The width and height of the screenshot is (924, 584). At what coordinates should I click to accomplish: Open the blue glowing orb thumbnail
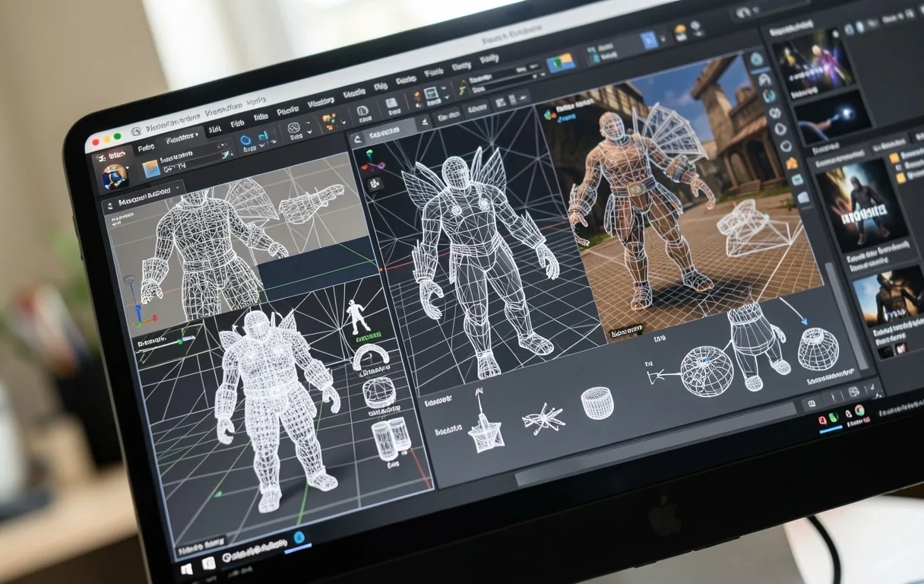(x=832, y=118)
